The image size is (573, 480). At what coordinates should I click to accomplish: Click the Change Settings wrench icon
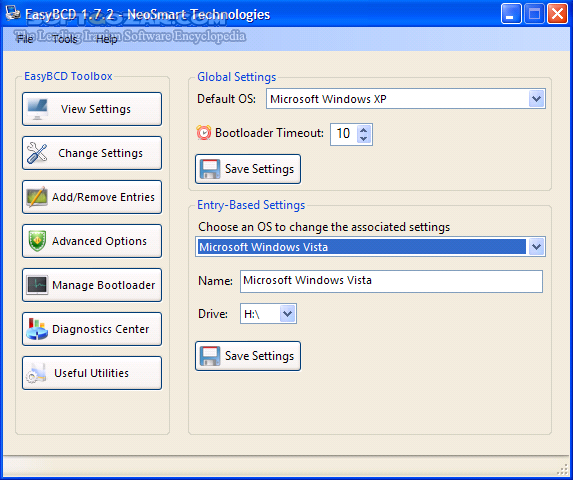[x=37, y=153]
